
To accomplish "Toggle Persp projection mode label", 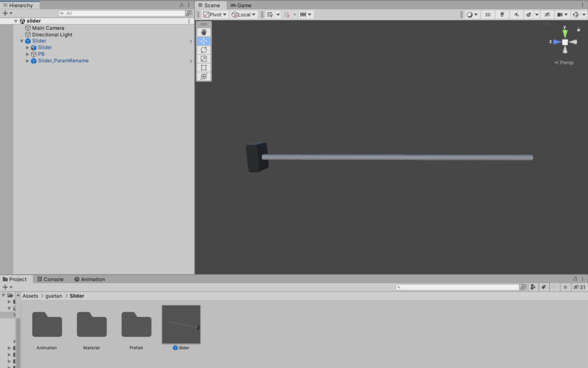I will 564,63.
